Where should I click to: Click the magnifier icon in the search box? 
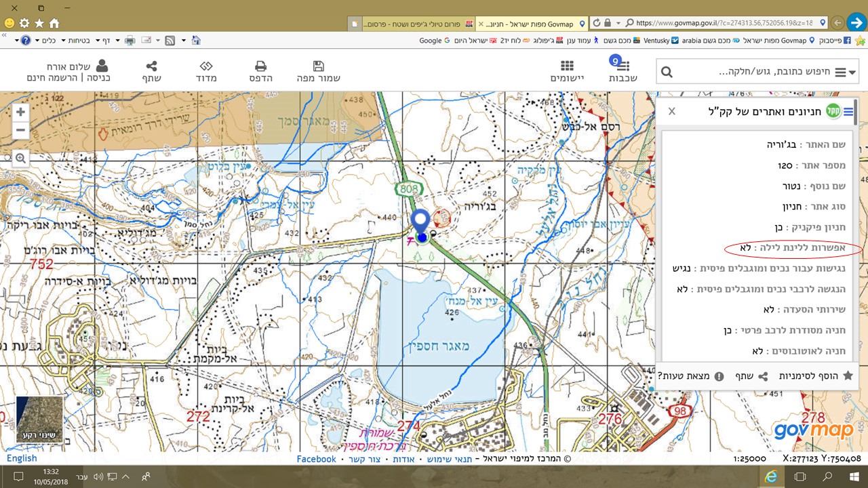(667, 73)
